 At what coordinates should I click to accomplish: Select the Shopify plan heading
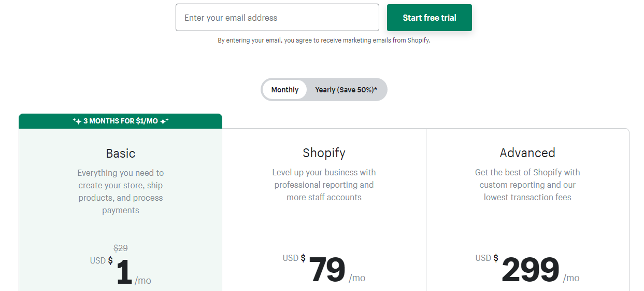click(324, 153)
